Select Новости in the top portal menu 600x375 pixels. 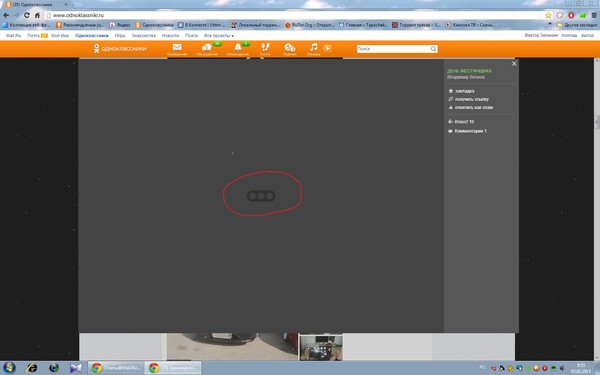(x=170, y=36)
